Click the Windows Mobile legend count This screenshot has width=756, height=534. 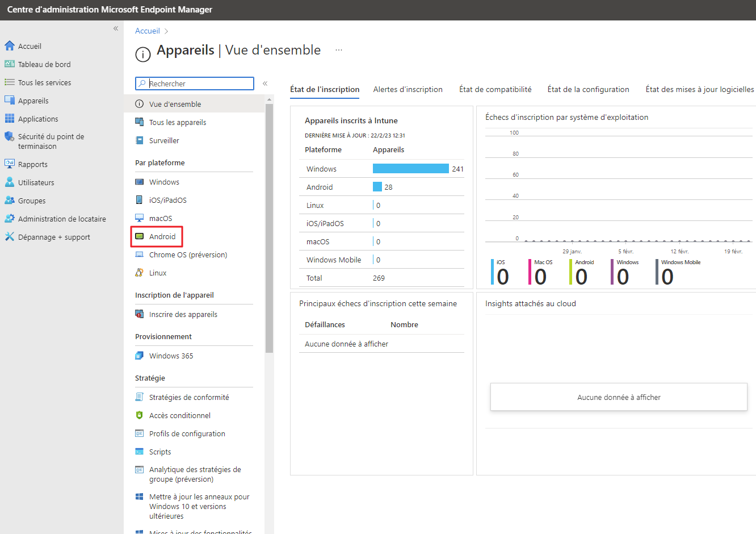pos(667,277)
